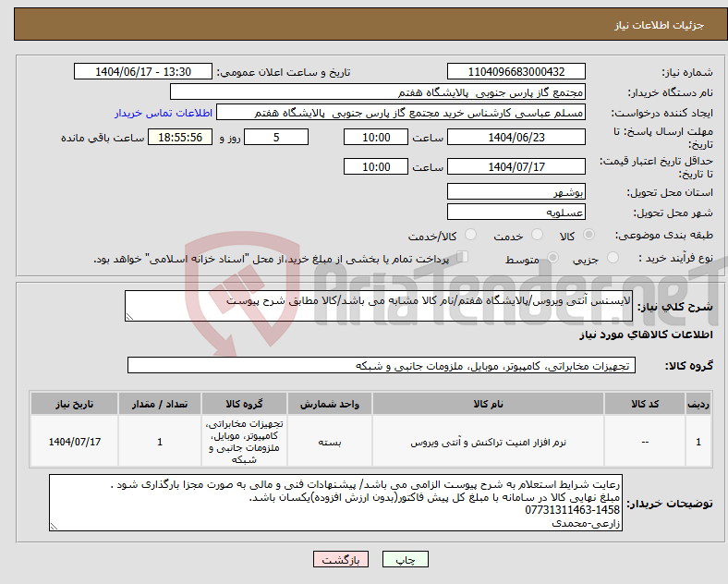Viewport: 728px width, 584px height.
Task: Click the کد کالا cell showing --
Action: point(645,442)
